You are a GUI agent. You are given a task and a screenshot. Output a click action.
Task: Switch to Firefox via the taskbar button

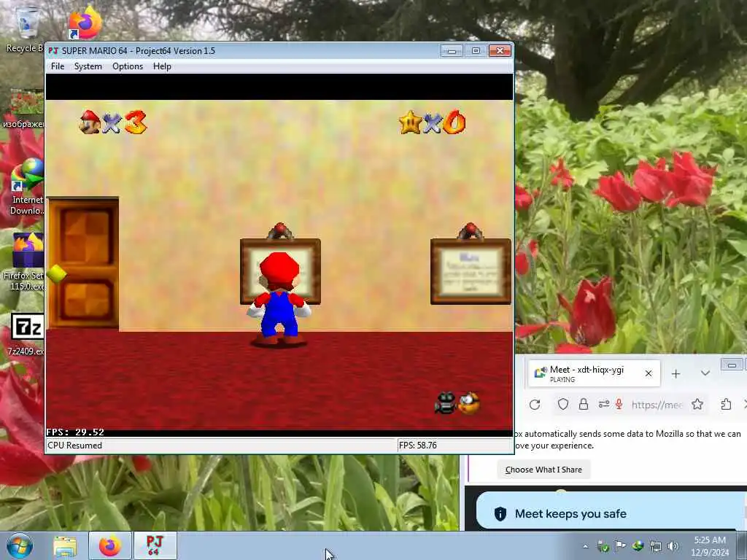(109, 546)
